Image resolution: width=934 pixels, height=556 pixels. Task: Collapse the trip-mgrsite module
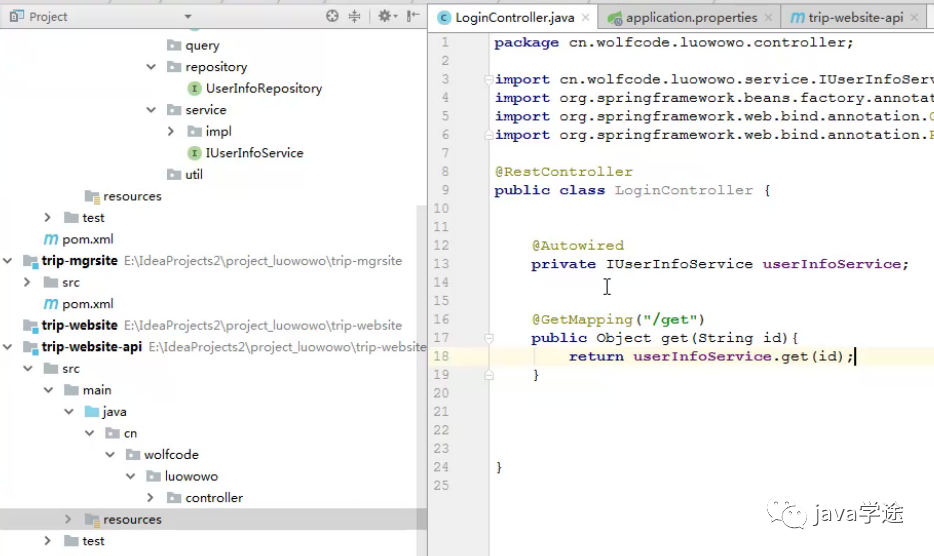7,260
